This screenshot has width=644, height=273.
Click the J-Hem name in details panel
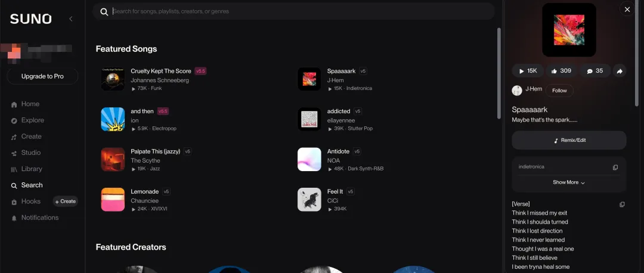[534, 89]
